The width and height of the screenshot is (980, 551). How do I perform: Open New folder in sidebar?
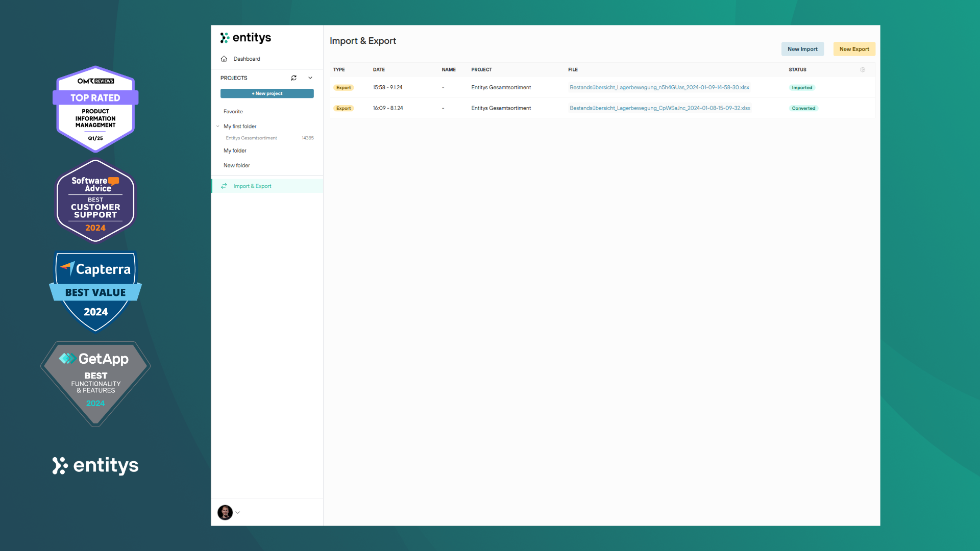[x=236, y=166]
